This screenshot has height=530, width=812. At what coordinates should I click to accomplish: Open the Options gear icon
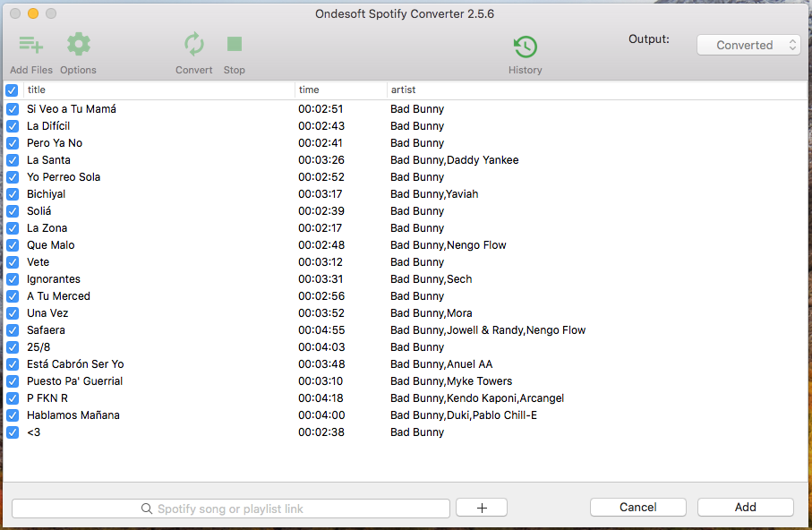pos(78,45)
